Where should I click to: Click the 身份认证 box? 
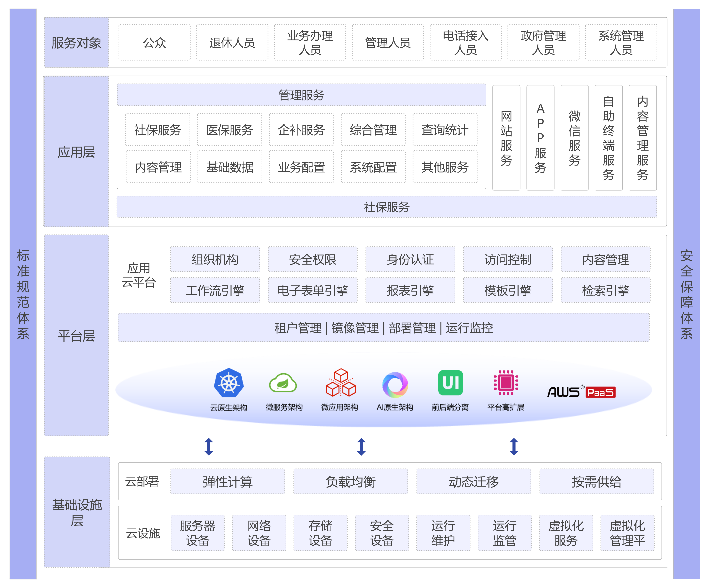coord(410,259)
